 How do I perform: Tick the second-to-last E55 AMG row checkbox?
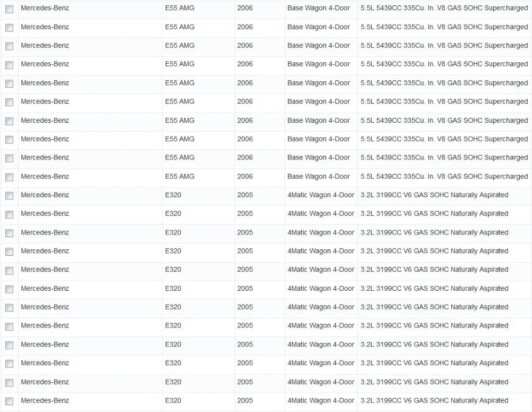[10, 158]
